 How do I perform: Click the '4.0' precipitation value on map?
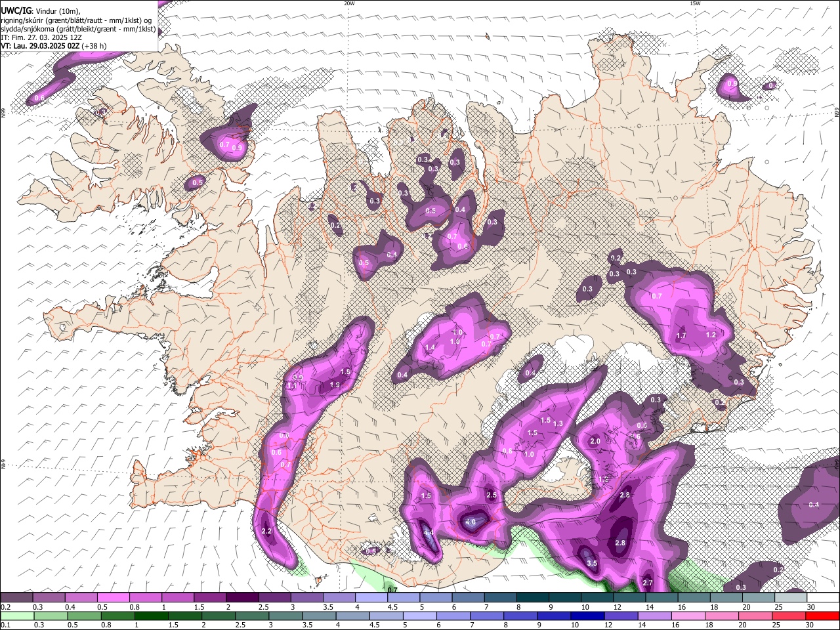pos(471,522)
